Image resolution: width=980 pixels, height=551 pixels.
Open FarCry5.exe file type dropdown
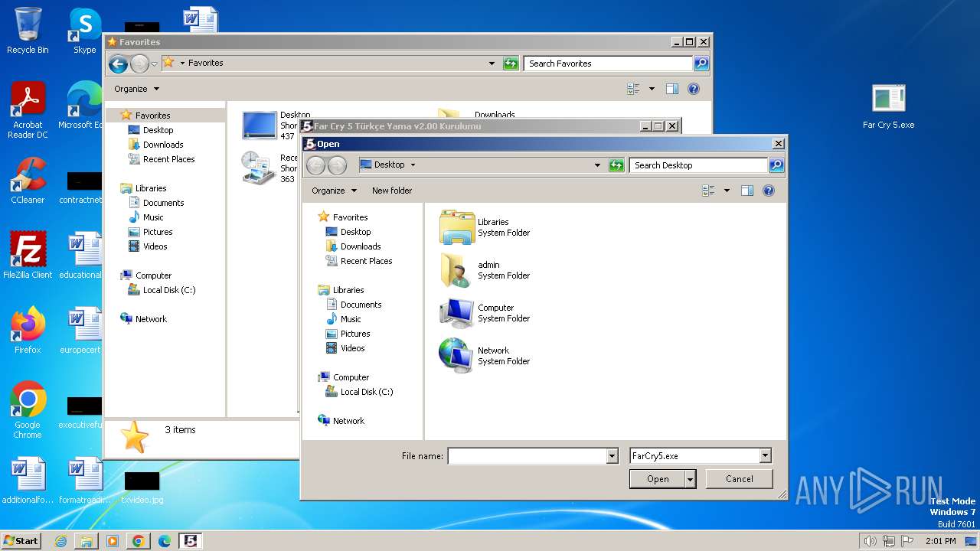point(765,456)
